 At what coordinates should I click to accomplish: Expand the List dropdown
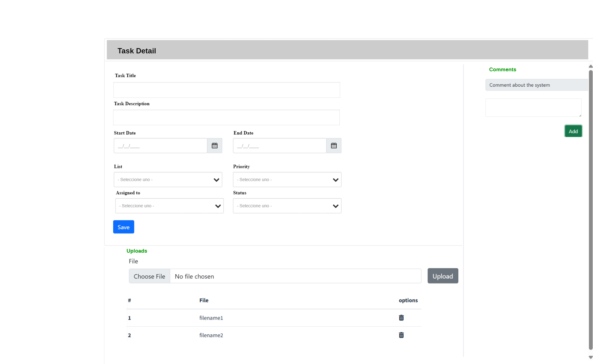coord(168,180)
